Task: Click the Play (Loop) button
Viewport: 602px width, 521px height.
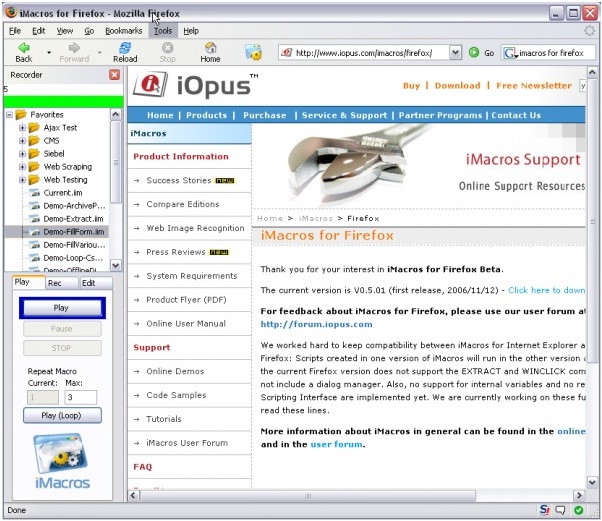Action: click(62, 415)
